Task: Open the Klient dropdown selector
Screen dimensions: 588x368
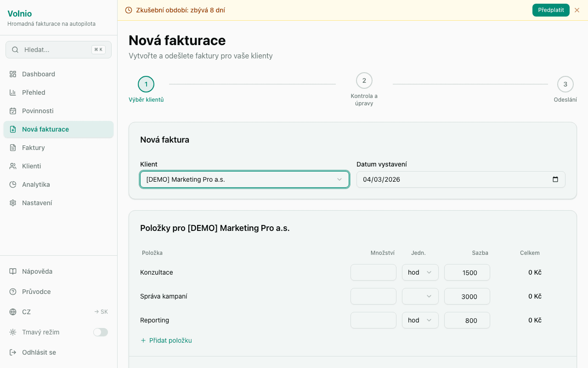Action: tap(244, 179)
